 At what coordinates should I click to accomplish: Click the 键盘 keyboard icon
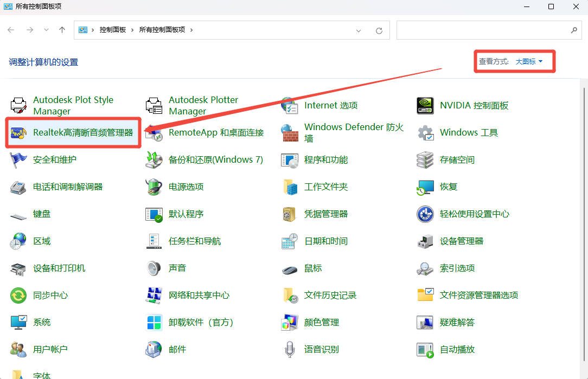pos(18,216)
